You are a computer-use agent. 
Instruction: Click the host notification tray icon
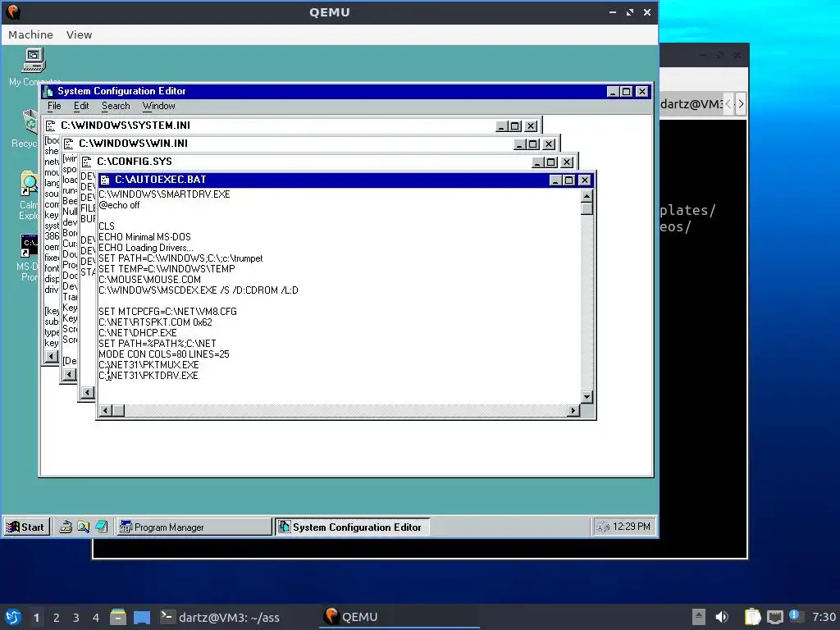point(795,616)
